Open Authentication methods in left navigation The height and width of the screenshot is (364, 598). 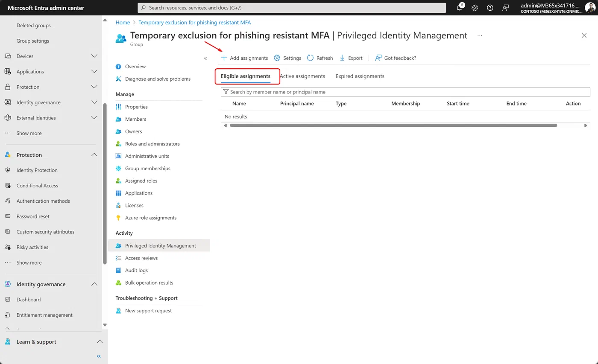point(43,201)
